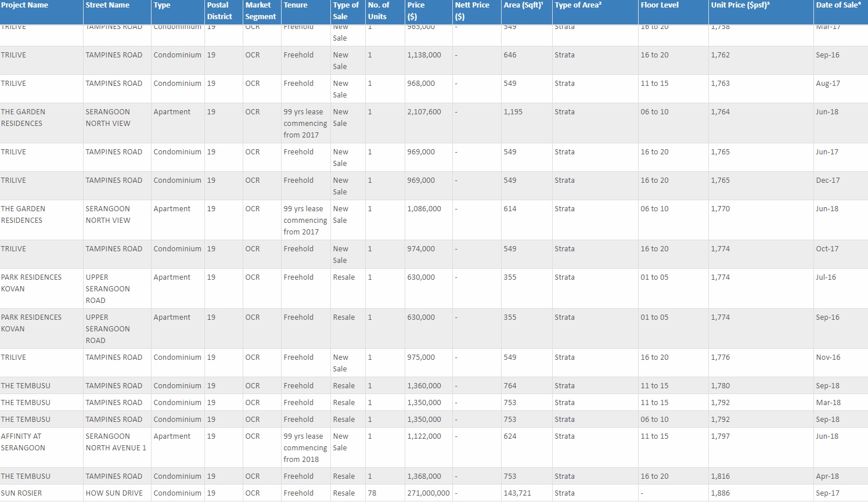The image size is (868, 502).
Task: Select SUN ROSIER project name
Action: 21,493
